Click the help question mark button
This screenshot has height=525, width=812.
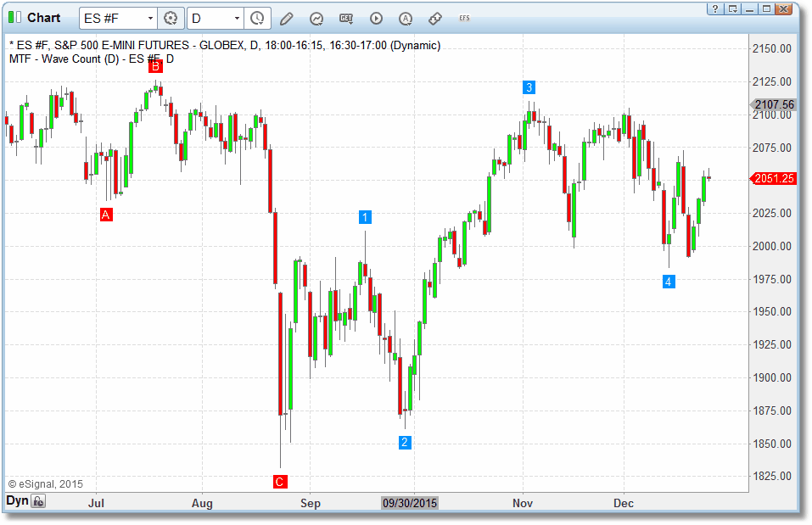click(715, 8)
